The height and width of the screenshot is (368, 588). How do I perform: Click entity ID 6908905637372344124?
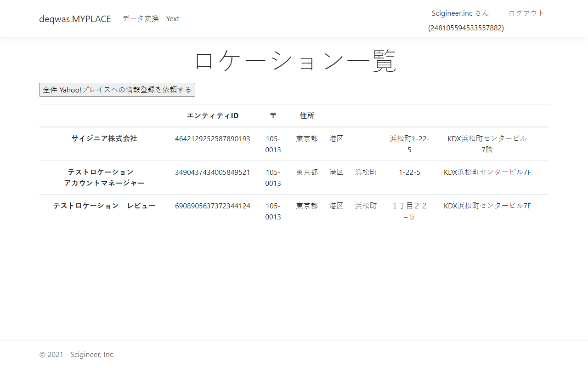[213, 206]
